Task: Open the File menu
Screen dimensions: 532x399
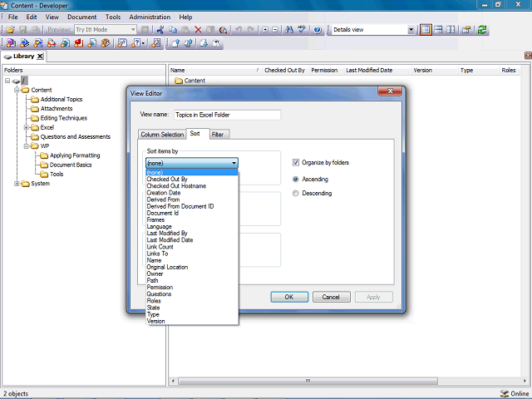Action: (13, 17)
